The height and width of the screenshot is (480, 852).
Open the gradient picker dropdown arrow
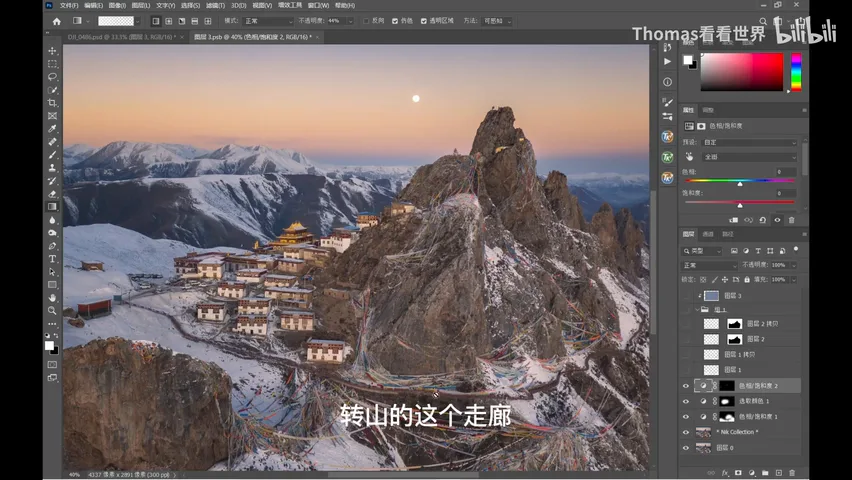click(x=138, y=21)
